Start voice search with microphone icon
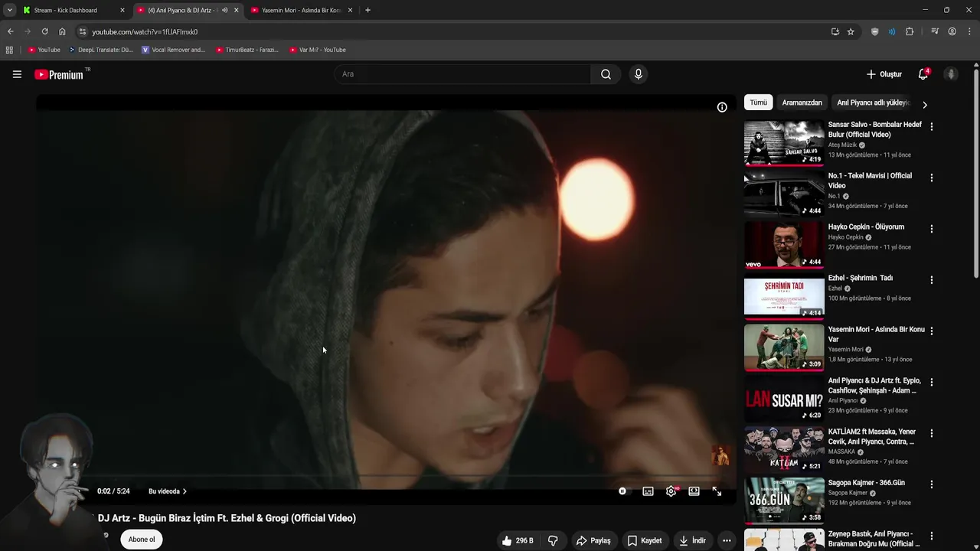The image size is (980, 551). click(x=639, y=74)
